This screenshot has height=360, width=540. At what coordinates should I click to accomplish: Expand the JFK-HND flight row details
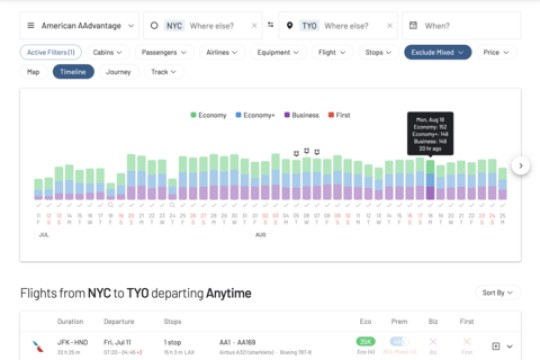pos(510,346)
